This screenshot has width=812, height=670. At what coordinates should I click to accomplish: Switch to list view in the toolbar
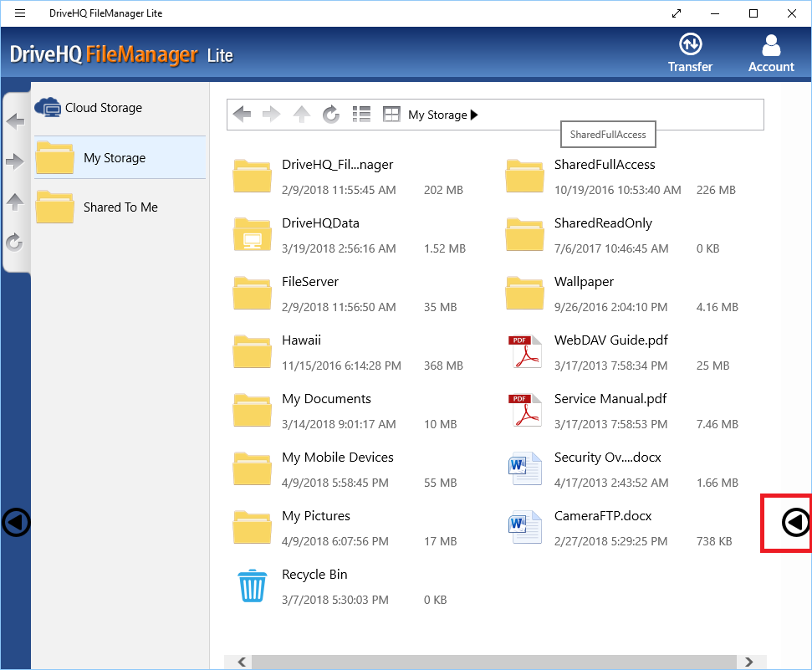[x=361, y=114]
